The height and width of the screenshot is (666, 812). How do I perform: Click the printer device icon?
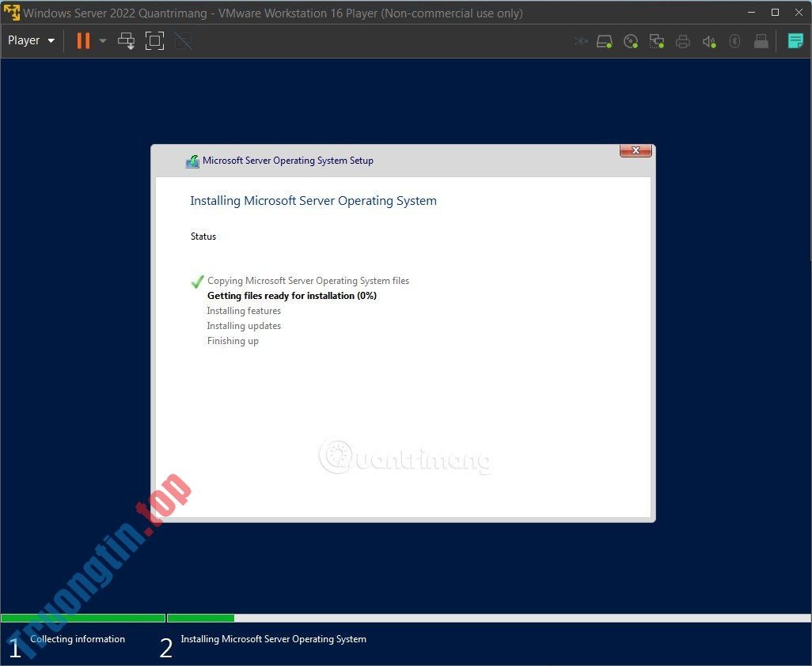(683, 41)
